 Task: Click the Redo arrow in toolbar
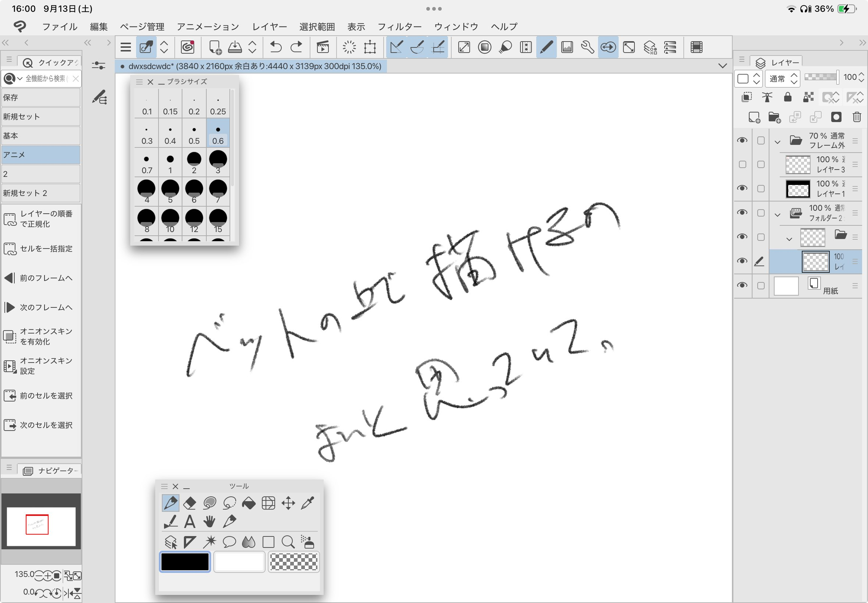[296, 47]
